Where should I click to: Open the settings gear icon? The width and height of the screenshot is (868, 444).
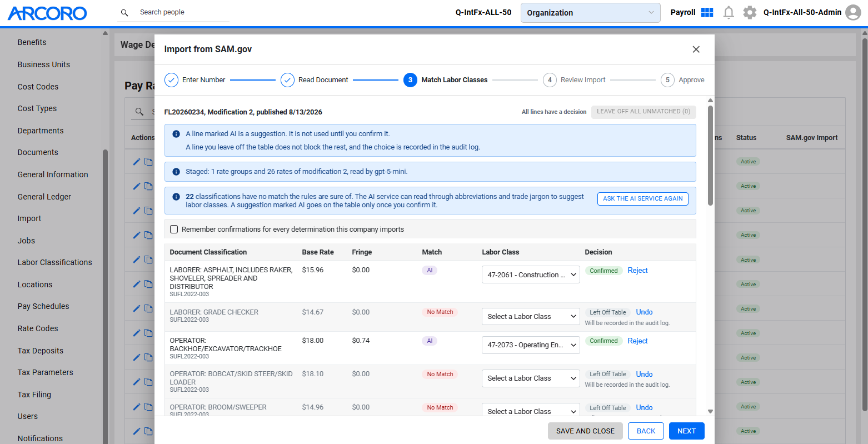(x=750, y=12)
